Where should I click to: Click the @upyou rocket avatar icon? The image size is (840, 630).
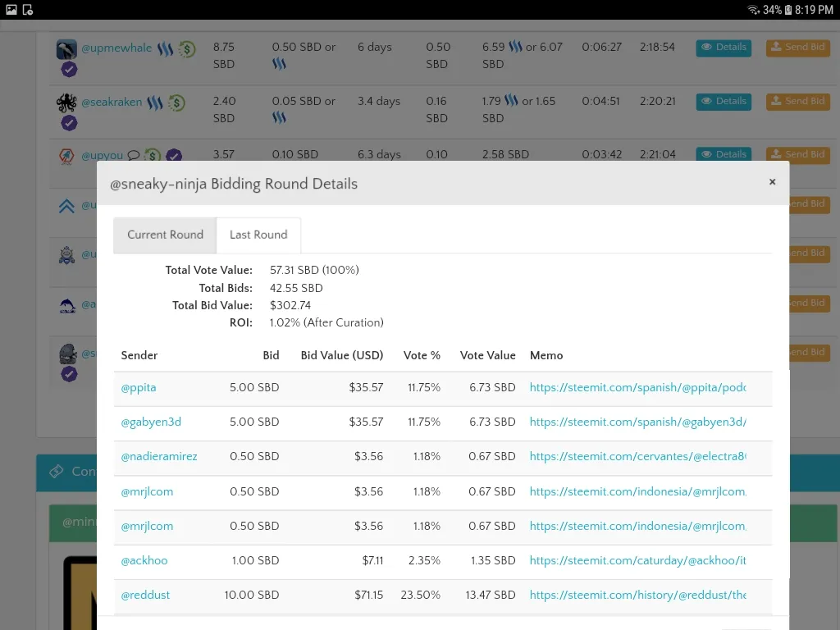[x=66, y=156]
